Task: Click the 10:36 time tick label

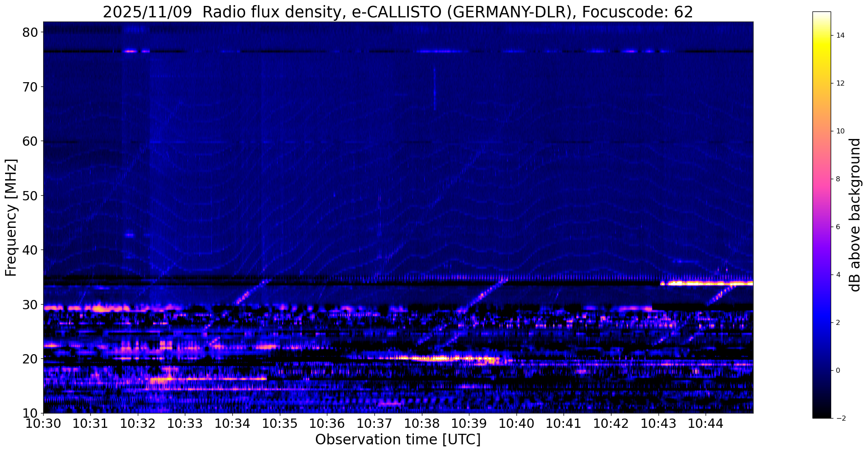Action: coord(327,423)
